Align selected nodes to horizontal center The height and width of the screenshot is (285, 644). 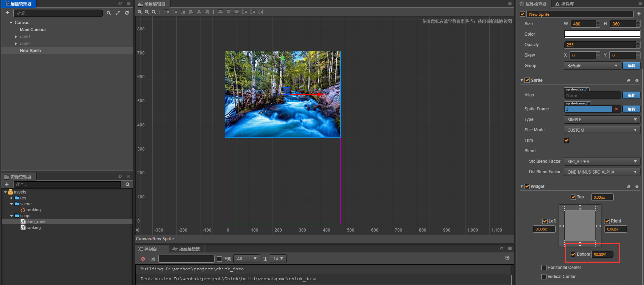[x=199, y=12]
